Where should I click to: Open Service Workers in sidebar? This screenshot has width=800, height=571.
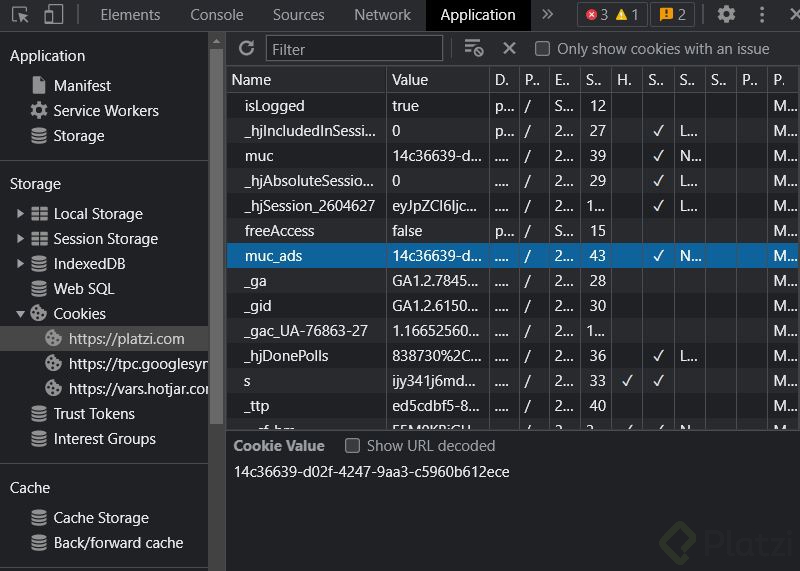coord(105,111)
